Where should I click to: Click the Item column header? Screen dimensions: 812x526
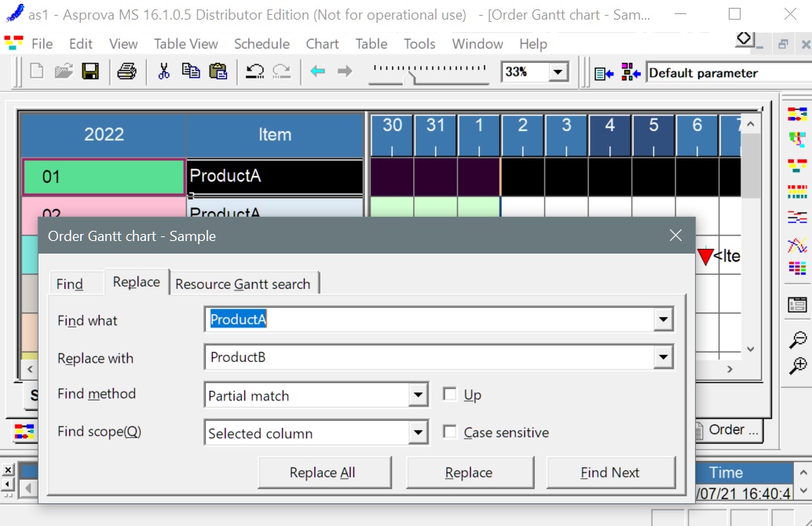coord(275,134)
